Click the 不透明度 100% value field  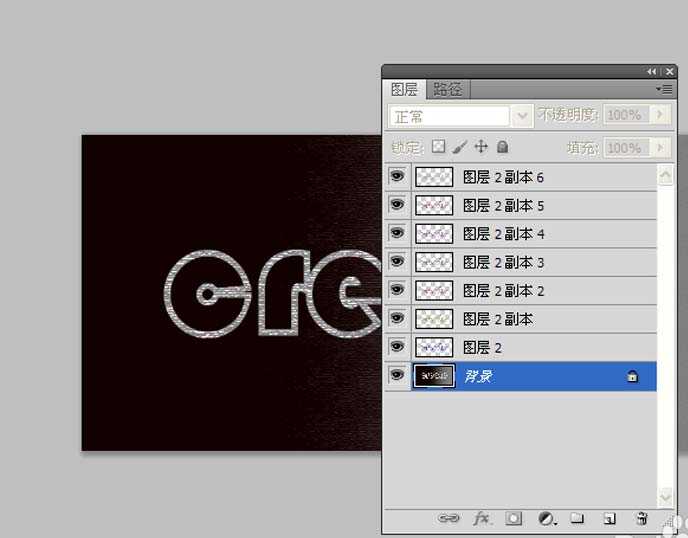pos(627,115)
